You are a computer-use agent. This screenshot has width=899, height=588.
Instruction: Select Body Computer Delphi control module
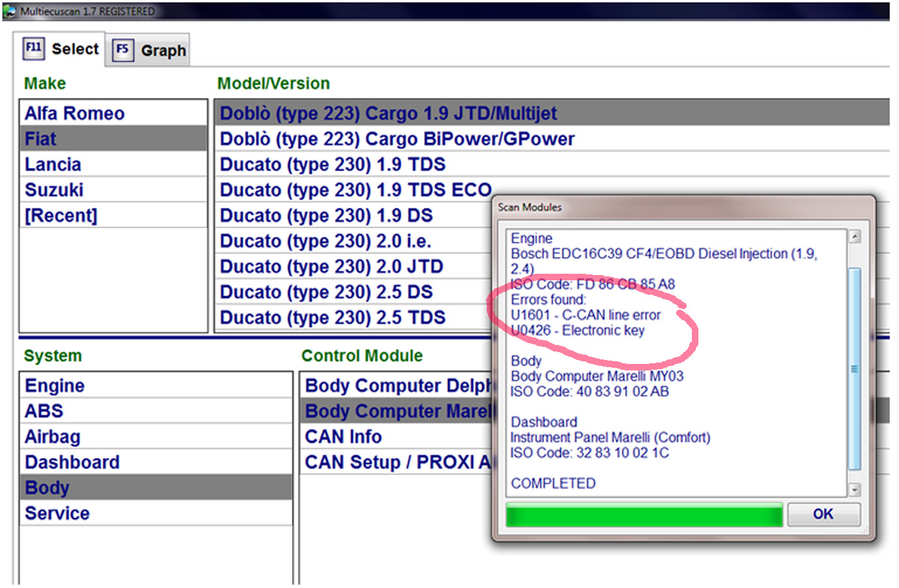396,385
